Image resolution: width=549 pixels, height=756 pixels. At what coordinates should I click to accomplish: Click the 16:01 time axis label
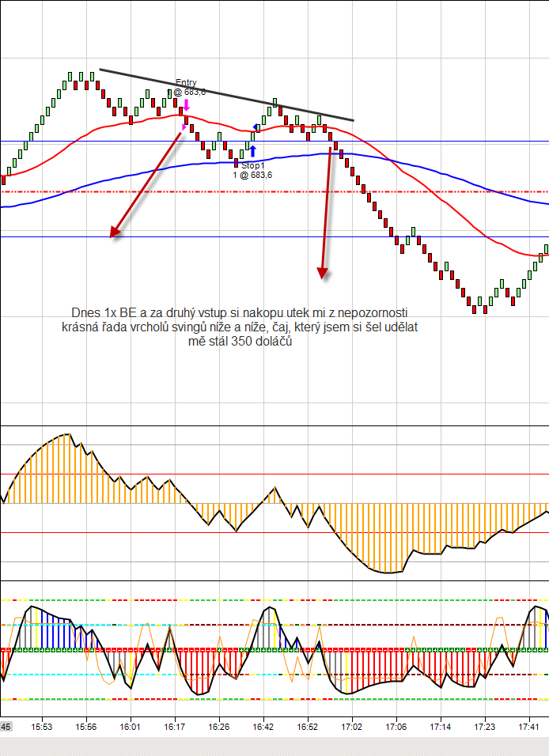click(x=131, y=727)
